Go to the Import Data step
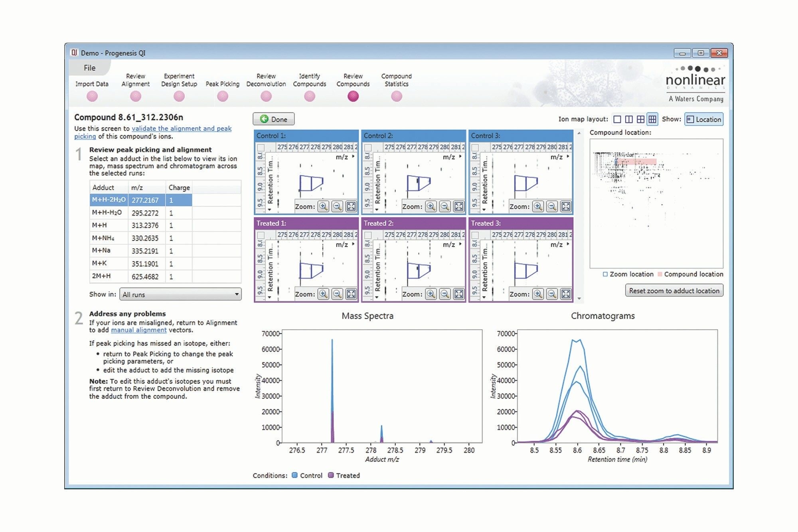This screenshot has height=532, width=798. click(92, 96)
